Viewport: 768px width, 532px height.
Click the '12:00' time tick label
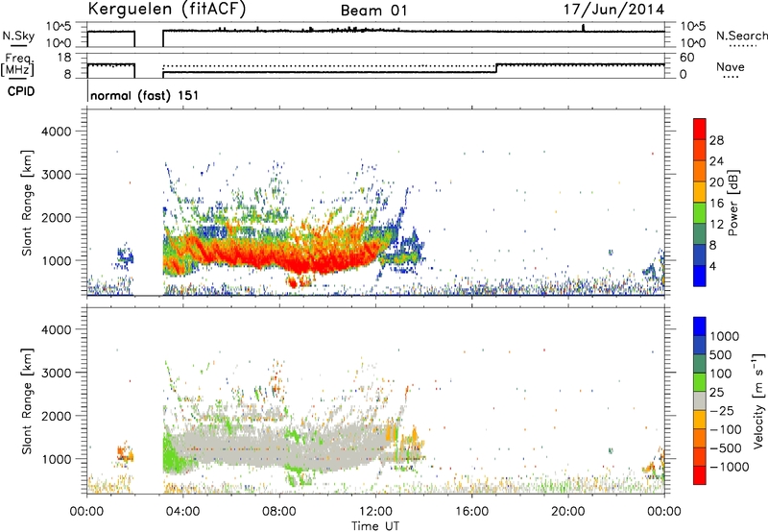coord(375,512)
